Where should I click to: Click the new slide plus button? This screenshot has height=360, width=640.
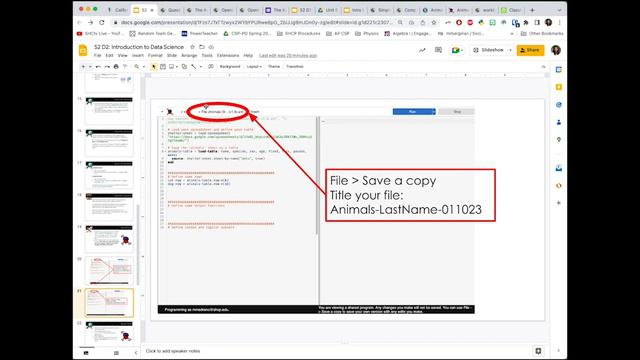click(83, 67)
